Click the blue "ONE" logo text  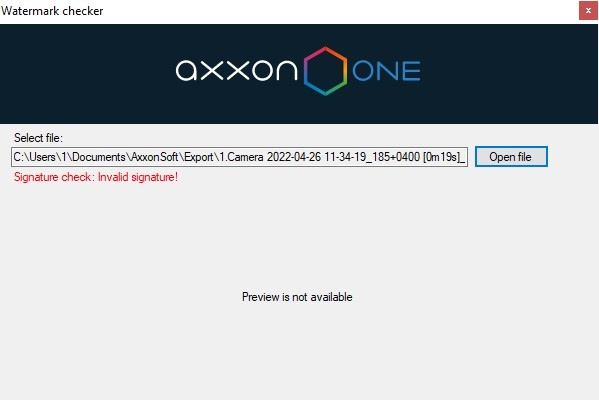tap(386, 71)
